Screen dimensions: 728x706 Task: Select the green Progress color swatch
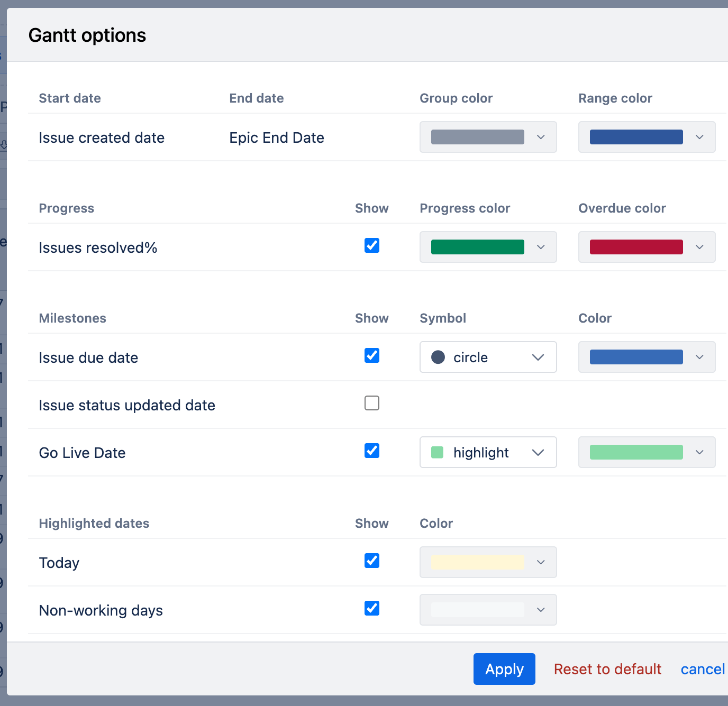(x=477, y=247)
